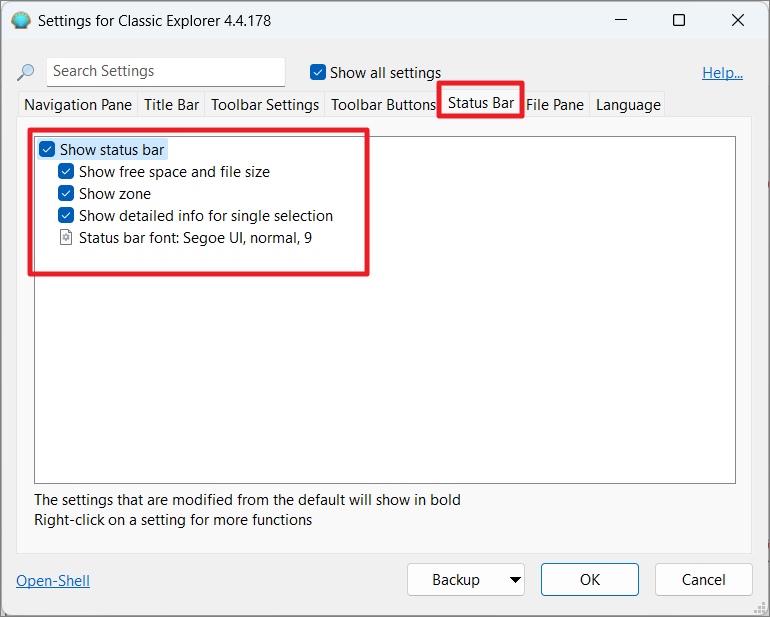
Task: Open the Backup dropdown arrow
Action: tap(515, 580)
